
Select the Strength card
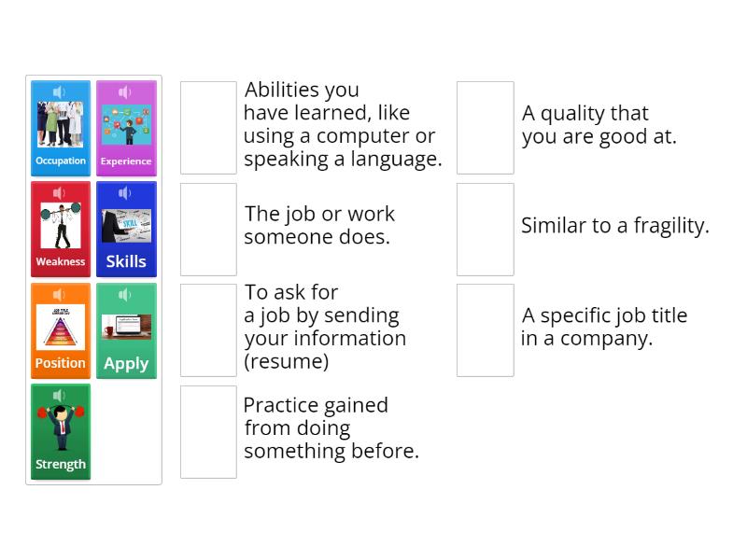tap(60, 433)
